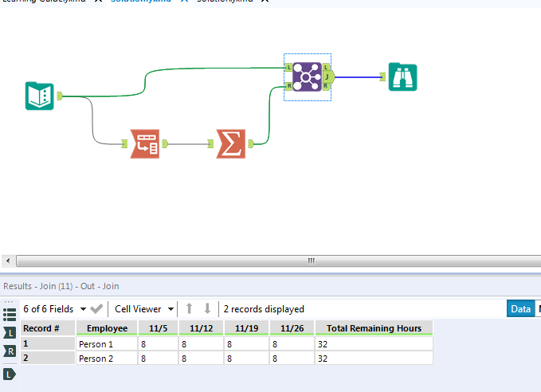Close the active Solution.yxmd tab
Image resolution: width=541 pixels, height=392 pixels.
(184, 1)
